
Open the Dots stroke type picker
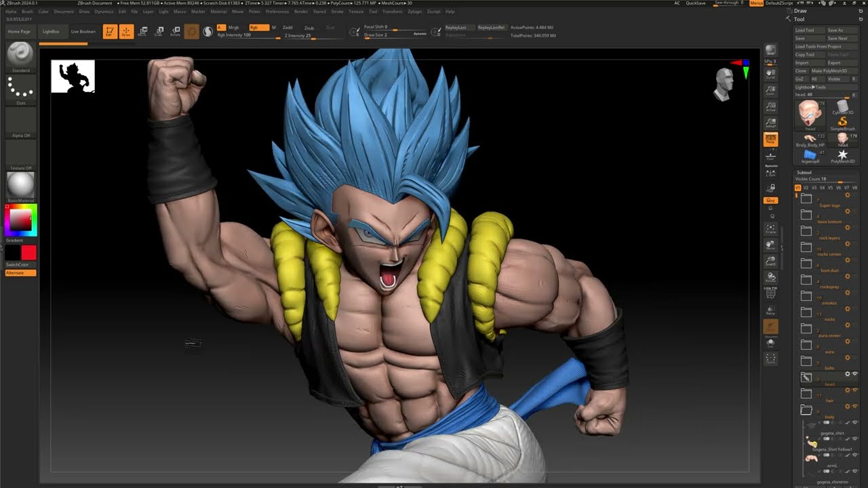point(20,89)
